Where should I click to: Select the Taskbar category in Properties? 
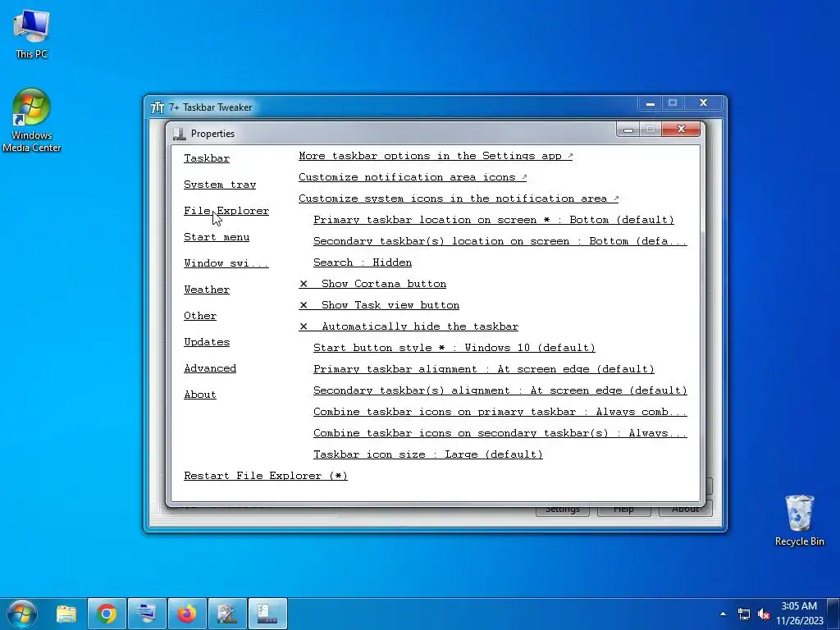point(207,158)
